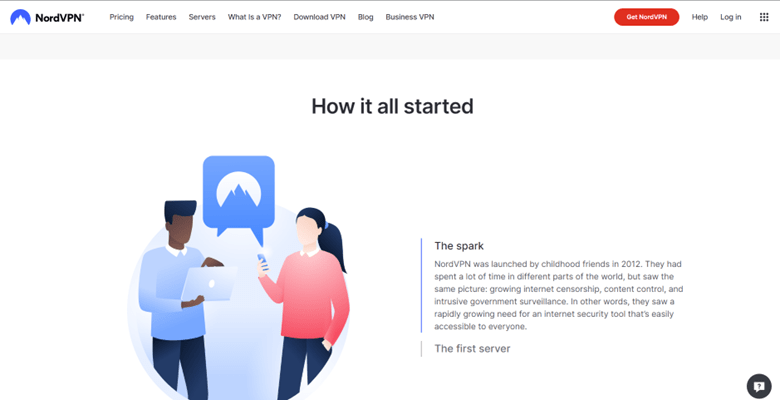
Task: Click the How it all started heading
Action: [x=392, y=106]
